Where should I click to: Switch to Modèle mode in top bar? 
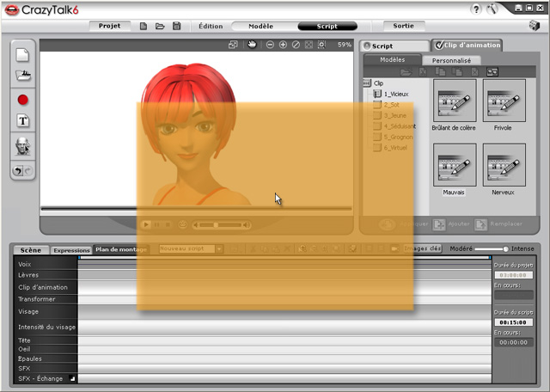click(260, 26)
